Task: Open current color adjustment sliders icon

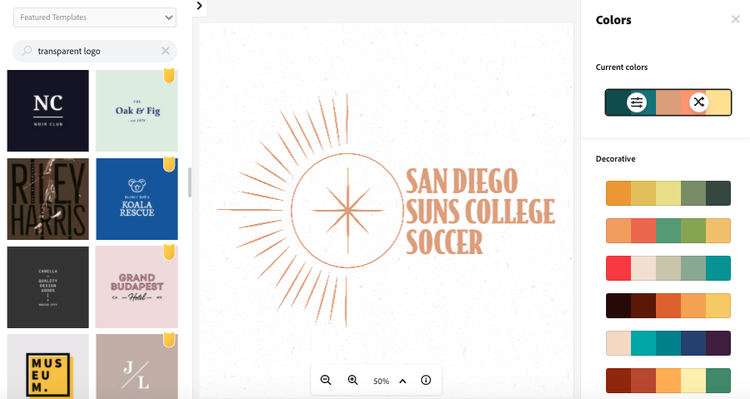Action: coord(637,102)
